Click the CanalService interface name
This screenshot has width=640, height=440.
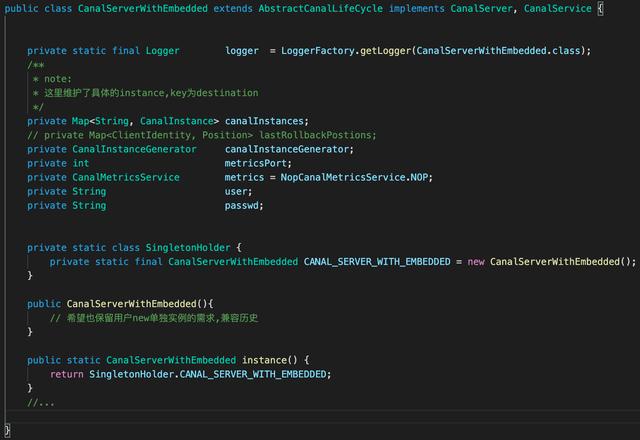[x=558, y=9]
